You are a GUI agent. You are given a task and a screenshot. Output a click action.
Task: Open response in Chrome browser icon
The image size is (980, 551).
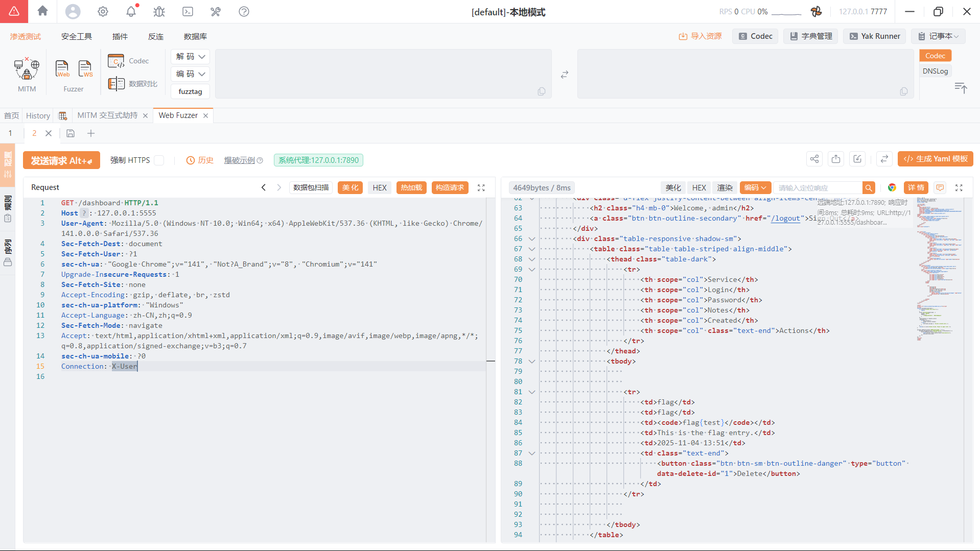point(892,187)
